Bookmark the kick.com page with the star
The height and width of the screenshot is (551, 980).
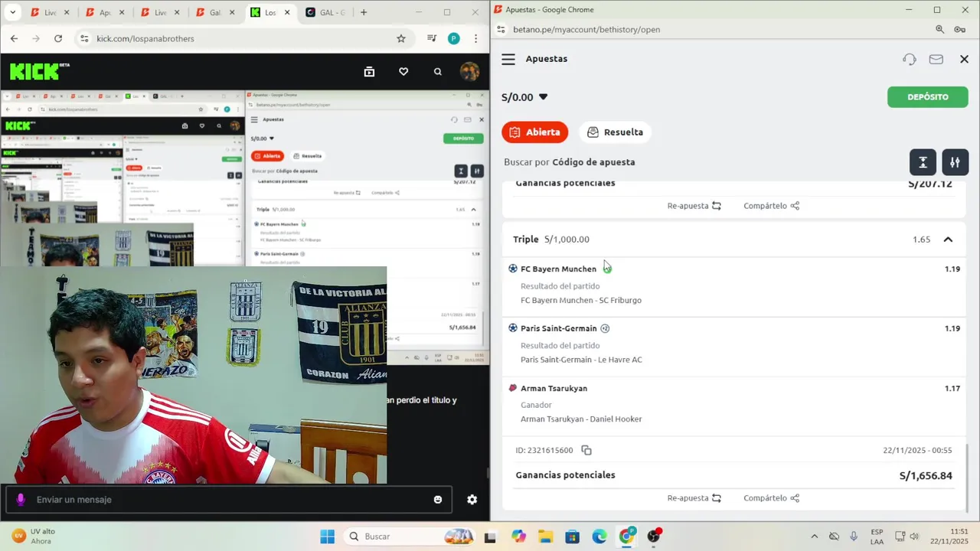point(401,38)
